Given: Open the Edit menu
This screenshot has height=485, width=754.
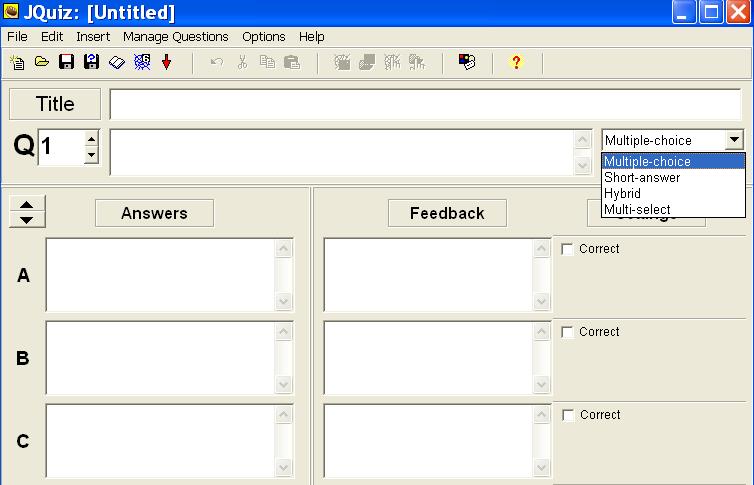Looking at the screenshot, I should 52,37.
